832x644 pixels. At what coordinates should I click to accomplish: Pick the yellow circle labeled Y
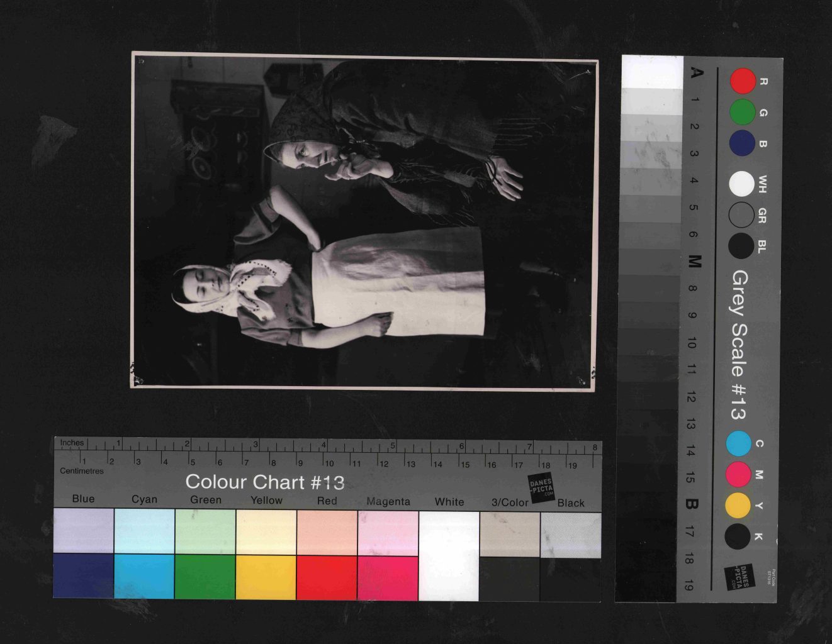click(738, 505)
